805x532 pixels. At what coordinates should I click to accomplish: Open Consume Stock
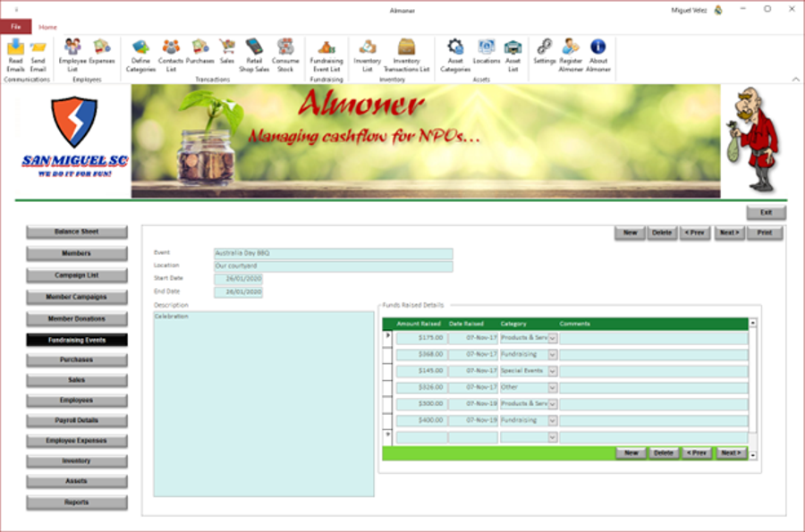coord(285,55)
